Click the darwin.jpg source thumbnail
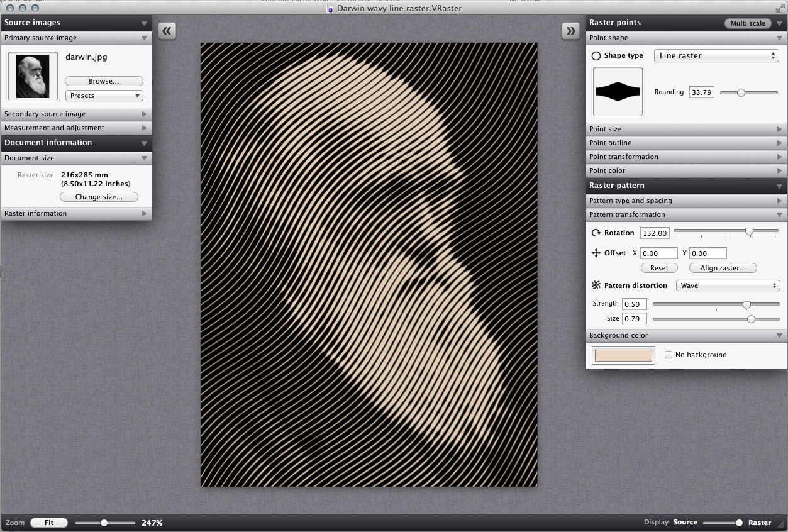Image resolution: width=788 pixels, height=532 pixels. [x=33, y=76]
